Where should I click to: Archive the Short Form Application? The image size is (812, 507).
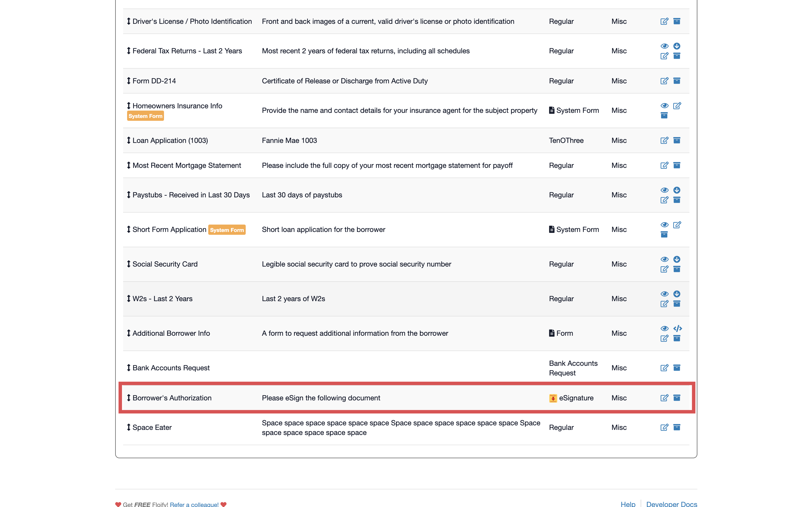tap(664, 235)
